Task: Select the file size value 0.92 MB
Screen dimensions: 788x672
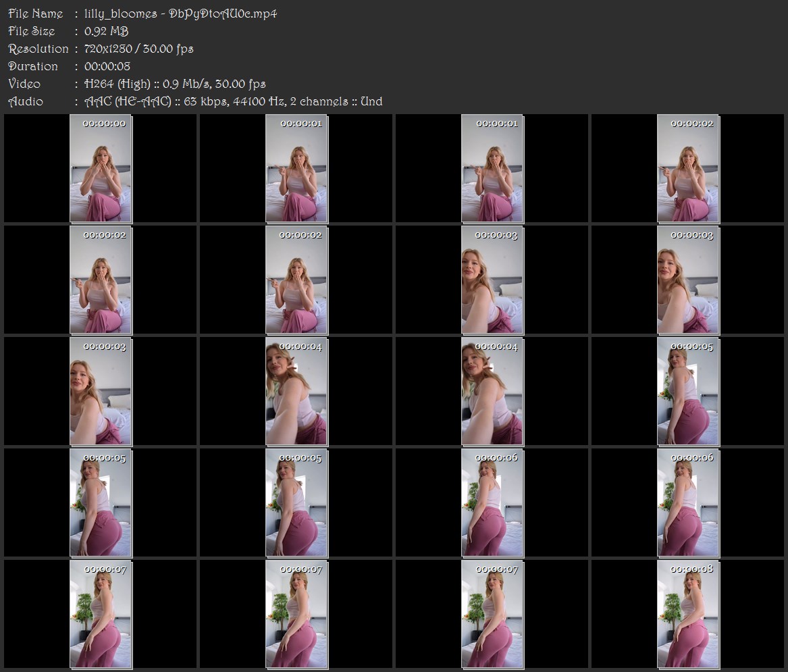Action: click(106, 31)
